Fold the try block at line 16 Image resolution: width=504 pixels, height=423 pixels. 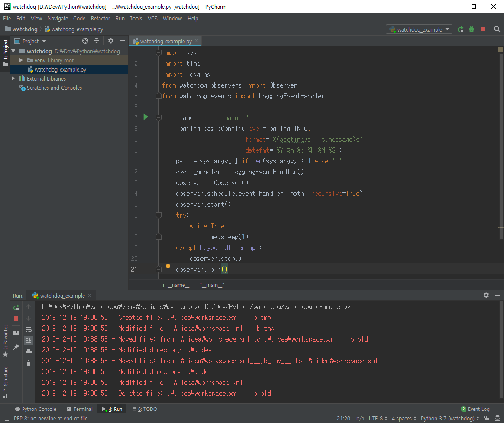pyautogui.click(x=158, y=215)
